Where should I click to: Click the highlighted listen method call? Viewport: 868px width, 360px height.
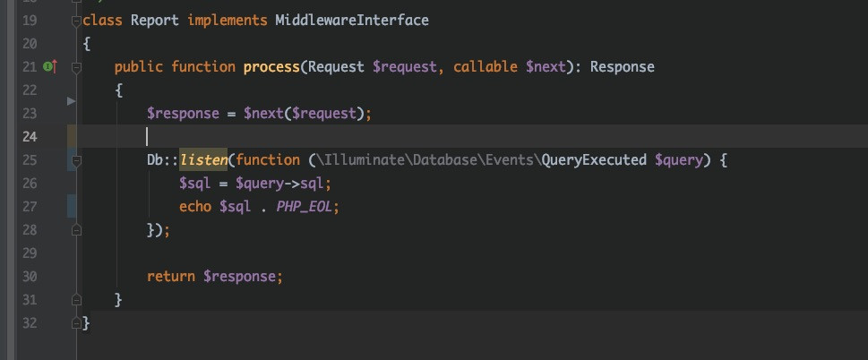tap(203, 159)
